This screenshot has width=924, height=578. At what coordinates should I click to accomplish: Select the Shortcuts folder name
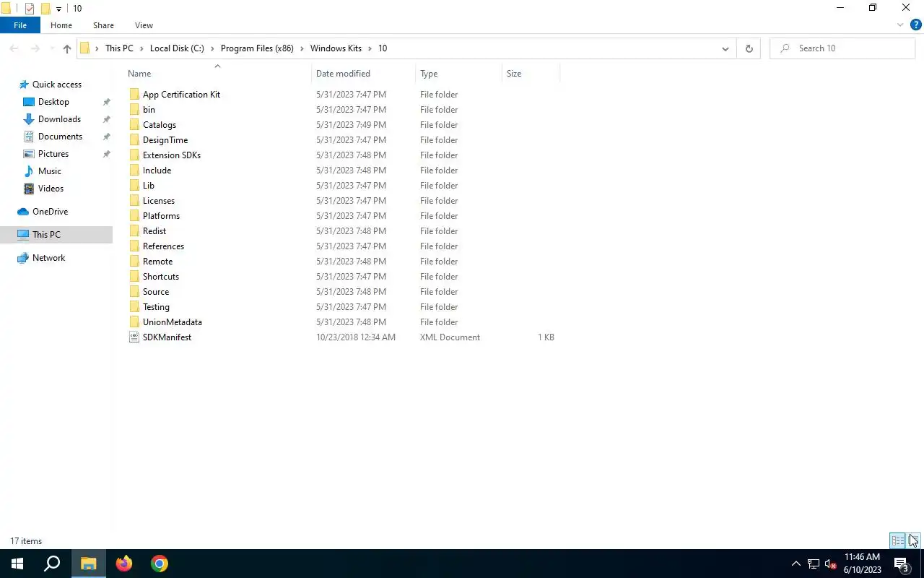point(161,277)
